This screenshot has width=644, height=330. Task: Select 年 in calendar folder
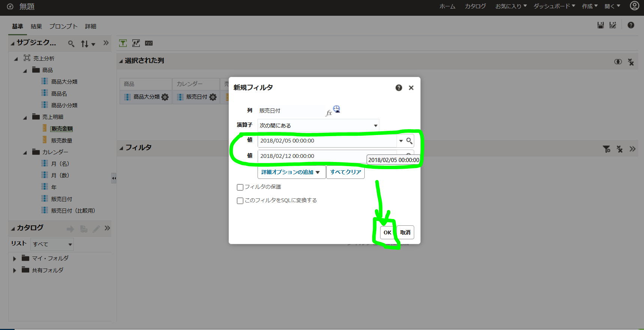point(54,187)
